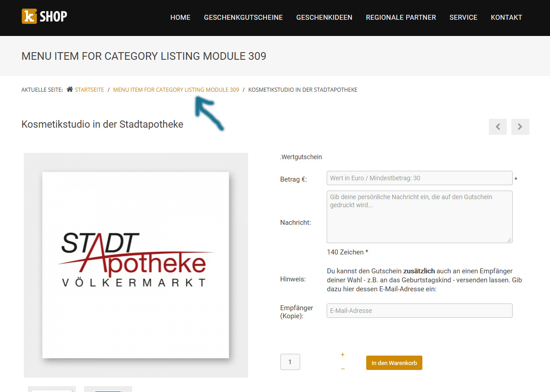Open KONTAKT menu item
Image resolution: width=550 pixels, height=392 pixels.
tap(506, 18)
